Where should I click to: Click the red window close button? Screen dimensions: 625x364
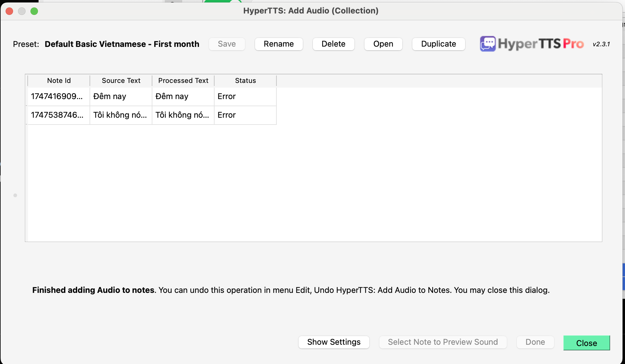tap(9, 11)
